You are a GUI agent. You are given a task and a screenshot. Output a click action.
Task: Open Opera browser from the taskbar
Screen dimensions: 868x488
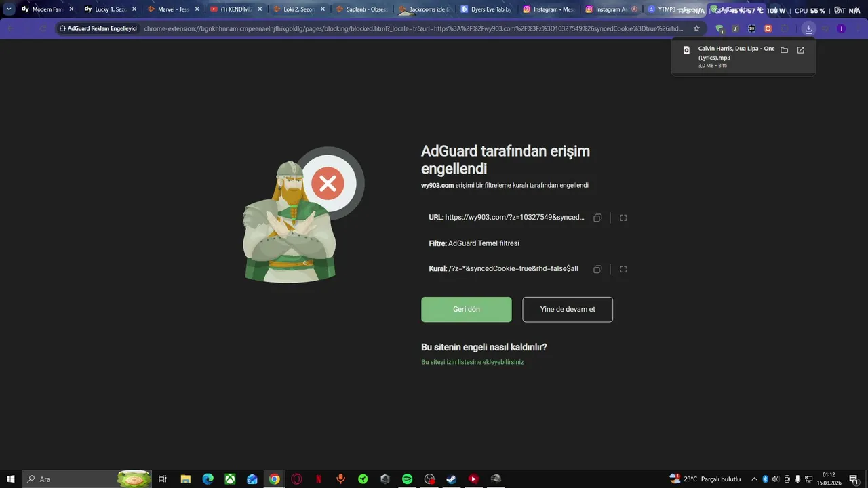(x=296, y=479)
